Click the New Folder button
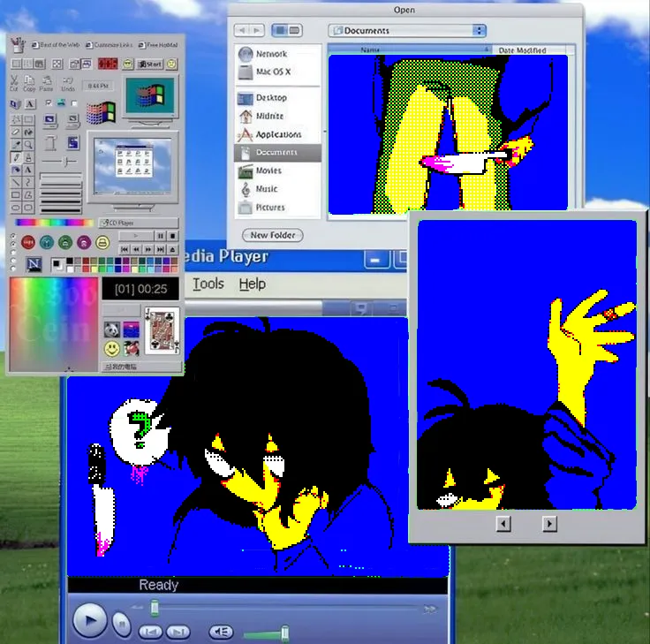 coord(272,235)
